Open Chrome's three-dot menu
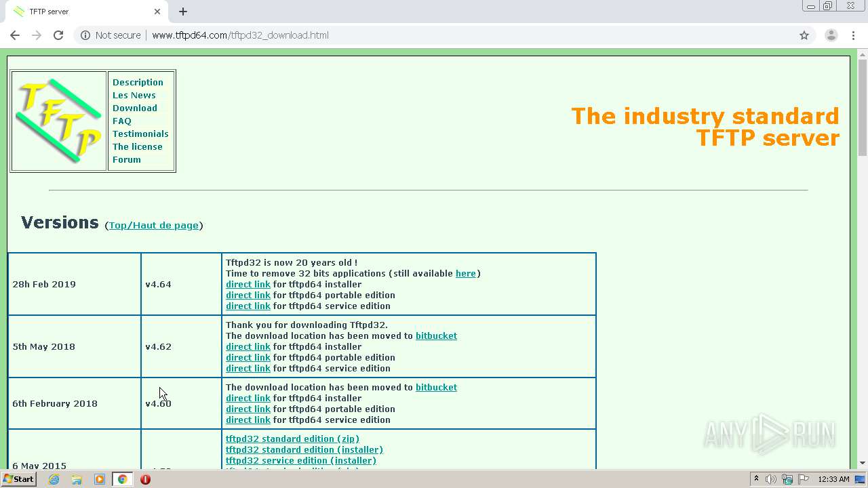868x488 pixels. (852, 35)
